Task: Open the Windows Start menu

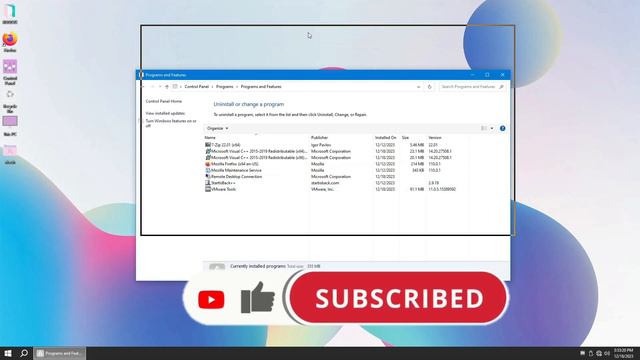Action: [8, 353]
